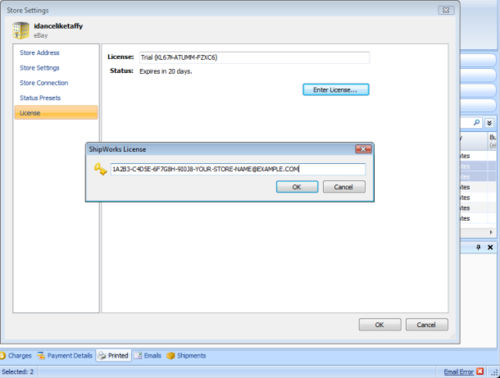Expand the double-chevron search options in background window

point(489,123)
